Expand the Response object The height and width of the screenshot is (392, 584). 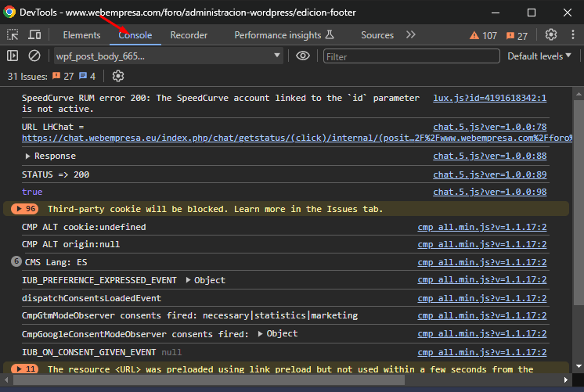click(27, 156)
